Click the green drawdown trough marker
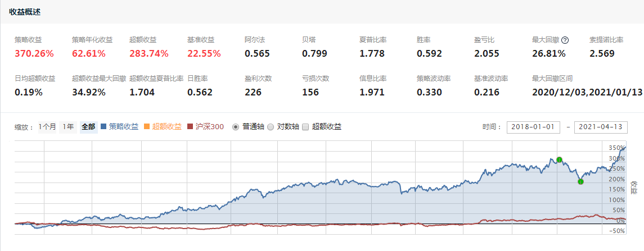This screenshot has width=644, height=251. [580, 181]
